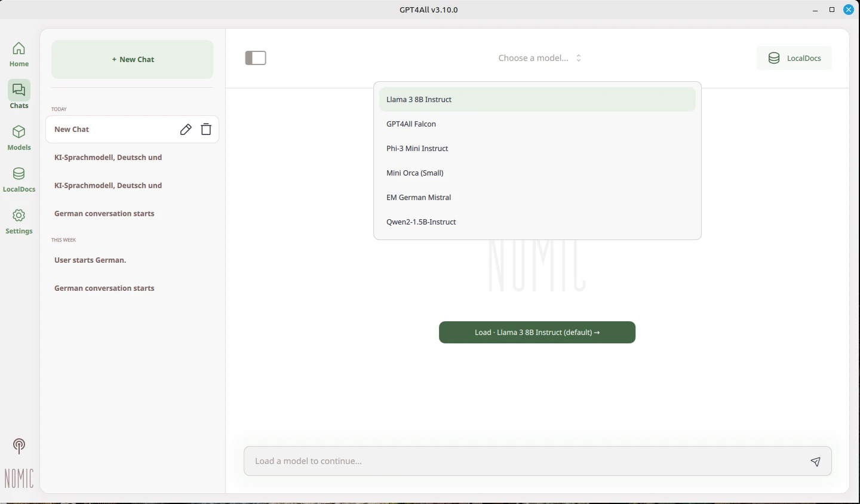Select Llama 3 8B Instruct from the list
The height and width of the screenshot is (504, 860).
537,100
